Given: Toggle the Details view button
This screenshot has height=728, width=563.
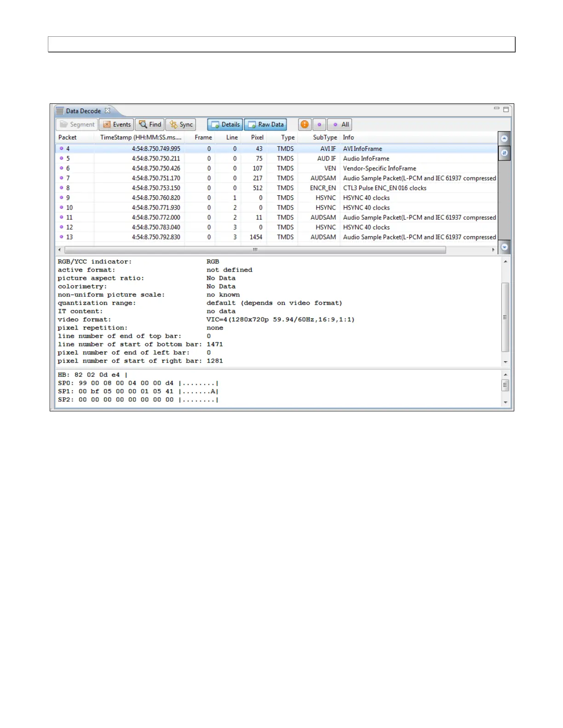Looking at the screenshot, I should pyautogui.click(x=225, y=125).
